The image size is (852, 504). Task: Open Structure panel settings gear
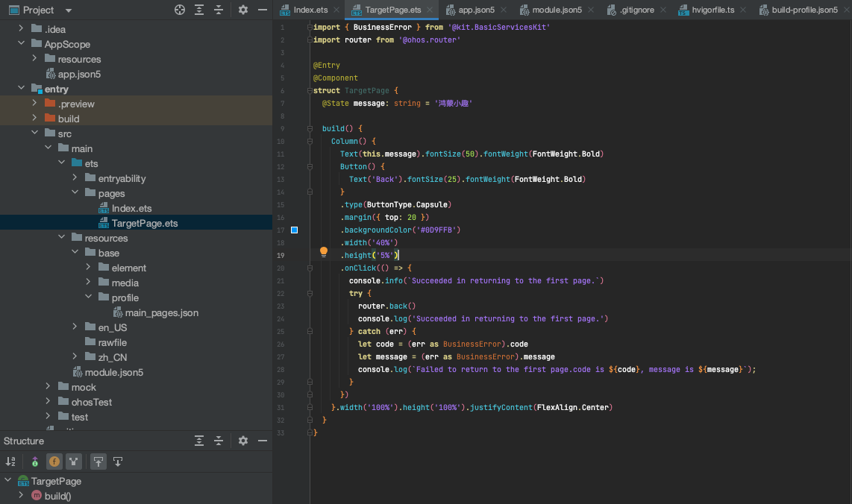243,441
